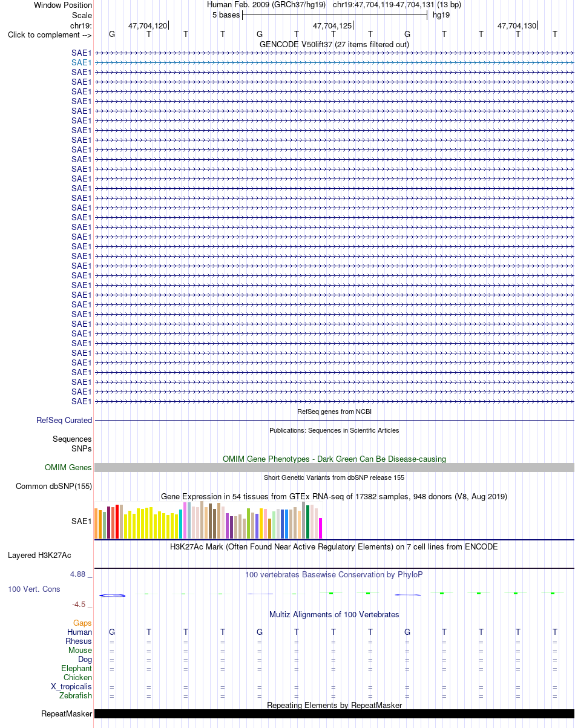Click the Sequences label of Publications track
This screenshot has height=728, width=575.
[x=72, y=439]
